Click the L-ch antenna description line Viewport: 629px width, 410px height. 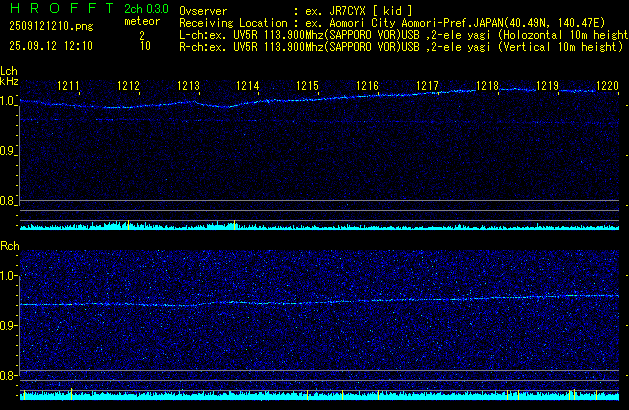[x=404, y=35]
